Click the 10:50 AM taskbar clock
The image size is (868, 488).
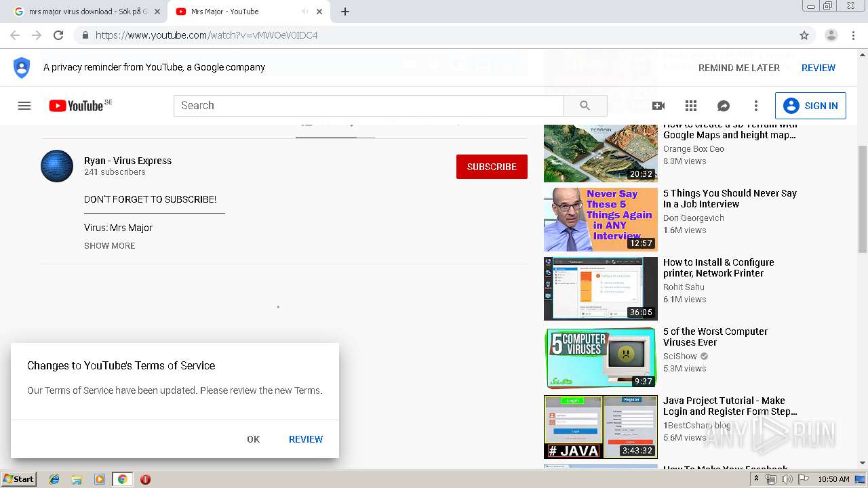(833, 479)
